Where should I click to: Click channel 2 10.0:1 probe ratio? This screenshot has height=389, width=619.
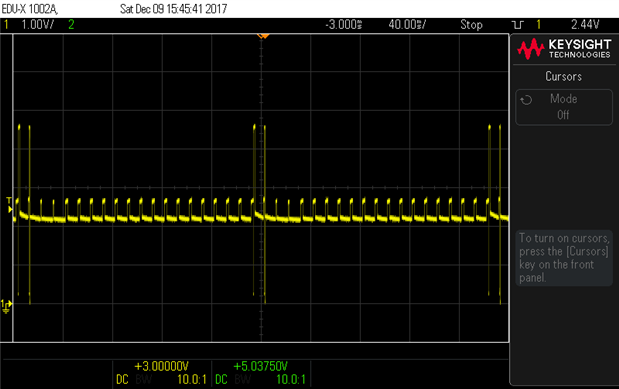pos(291,380)
